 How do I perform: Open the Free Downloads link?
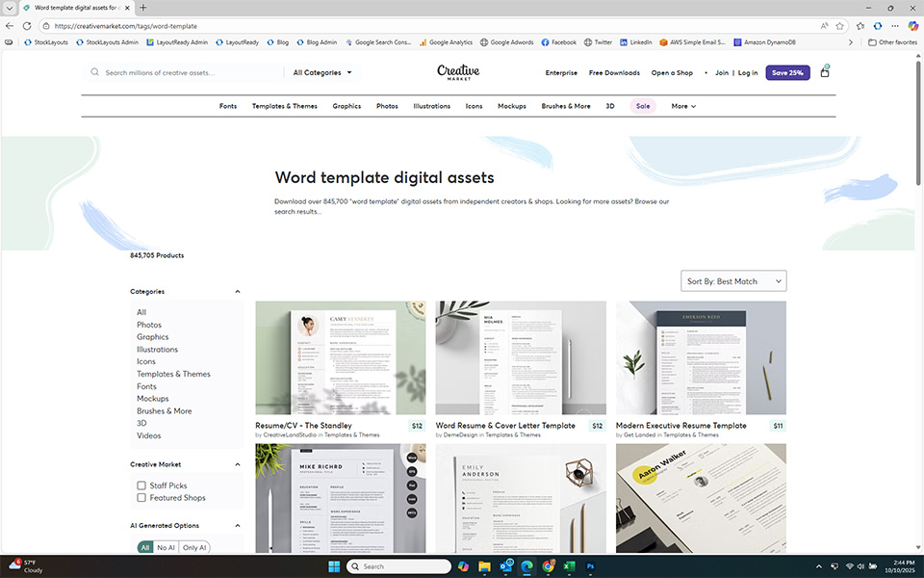click(x=614, y=72)
